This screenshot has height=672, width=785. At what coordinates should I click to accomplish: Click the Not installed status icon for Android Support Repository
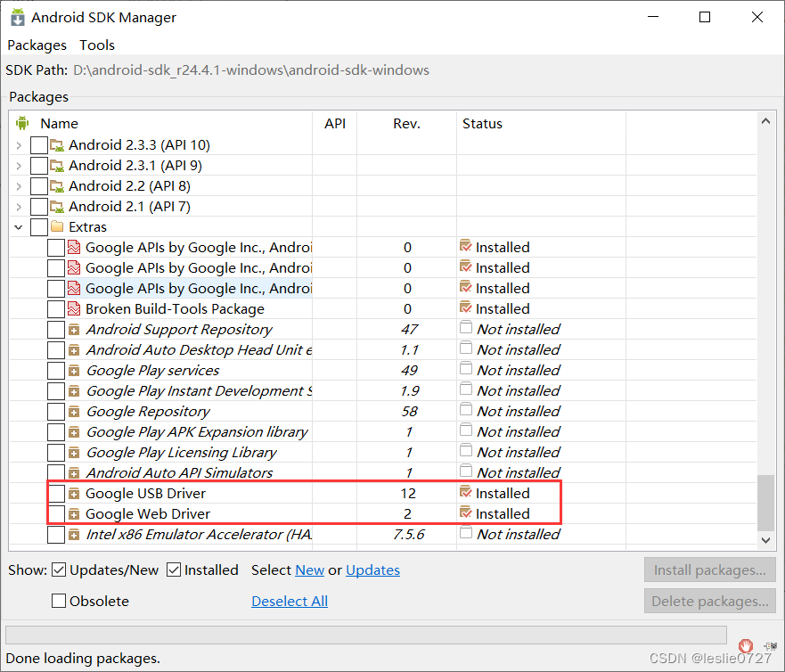pos(466,327)
